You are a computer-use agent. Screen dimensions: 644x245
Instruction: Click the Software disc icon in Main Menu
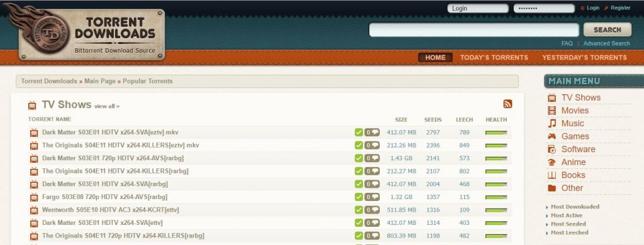(x=552, y=150)
